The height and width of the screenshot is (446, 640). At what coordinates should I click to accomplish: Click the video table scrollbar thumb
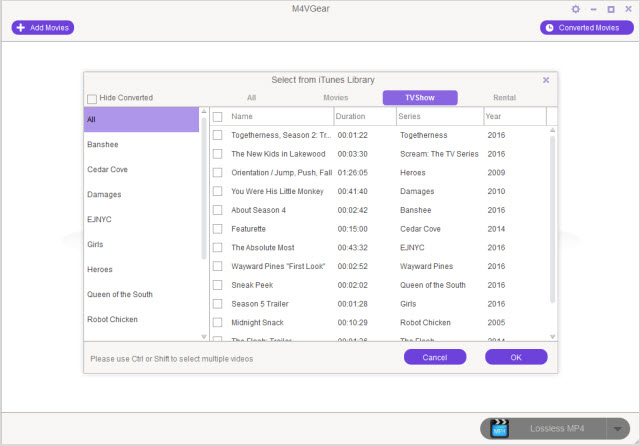(552, 220)
